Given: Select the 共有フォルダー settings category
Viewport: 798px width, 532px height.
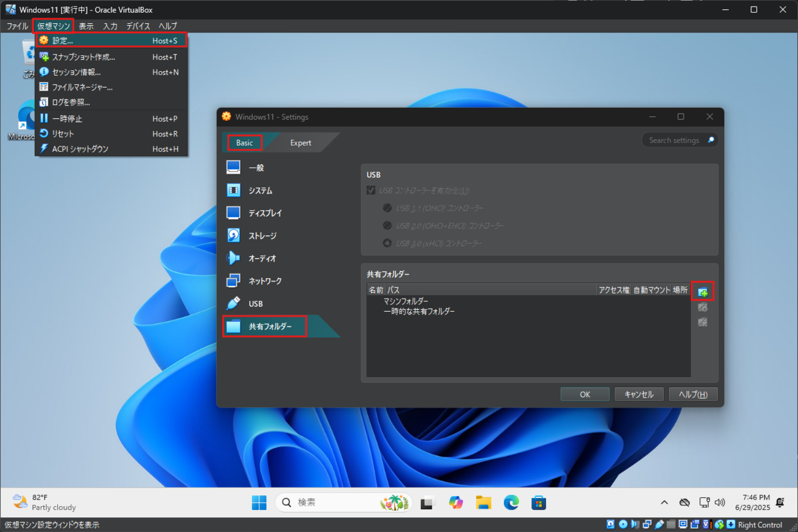Looking at the screenshot, I should pyautogui.click(x=281, y=326).
